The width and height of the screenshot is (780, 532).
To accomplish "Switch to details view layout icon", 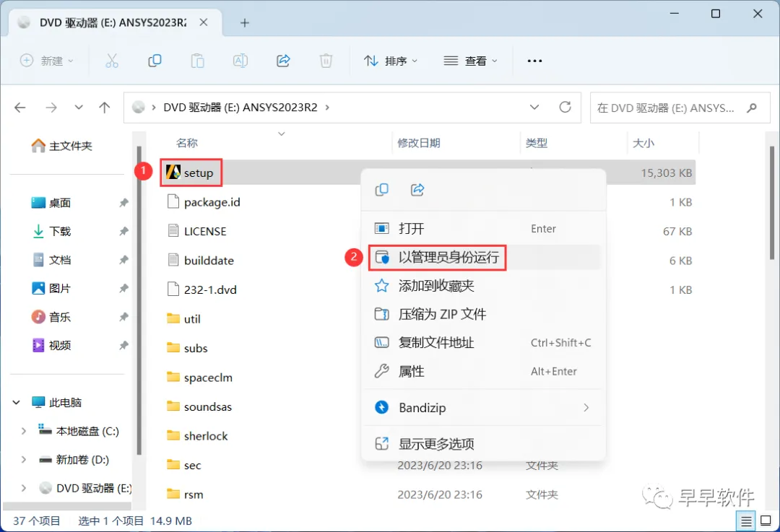I will point(746,521).
